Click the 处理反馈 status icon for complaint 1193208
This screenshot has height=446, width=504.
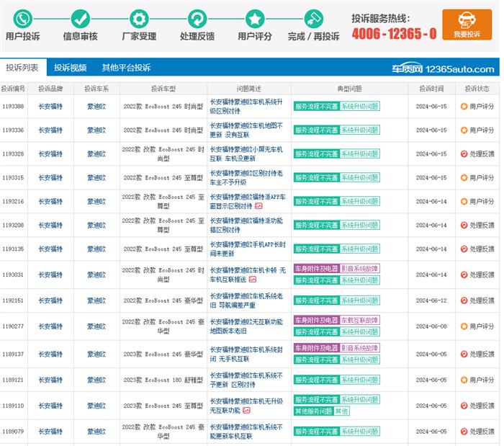click(x=464, y=225)
